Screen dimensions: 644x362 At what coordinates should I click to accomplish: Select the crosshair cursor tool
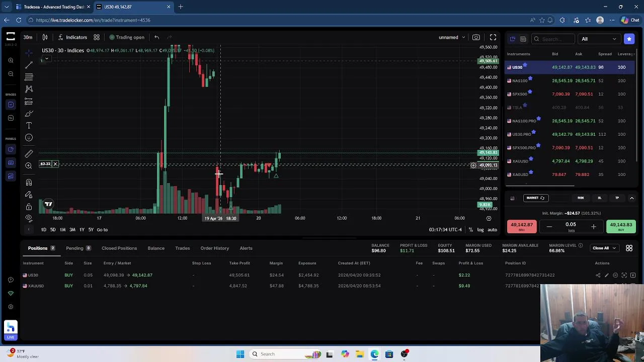point(29,52)
